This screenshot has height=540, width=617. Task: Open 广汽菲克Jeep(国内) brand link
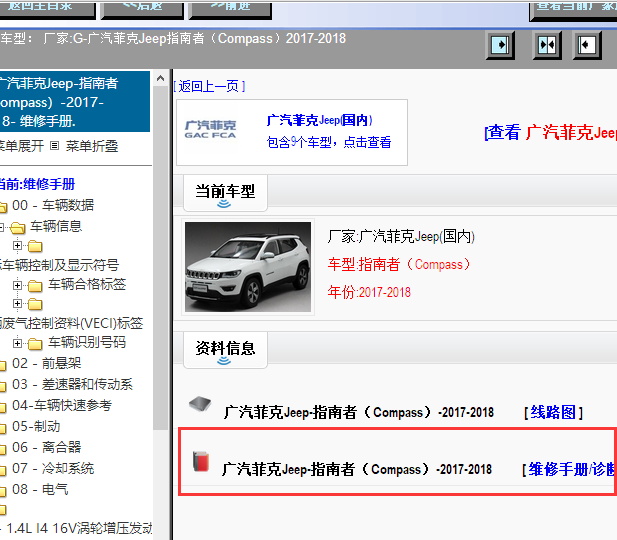(x=320, y=120)
